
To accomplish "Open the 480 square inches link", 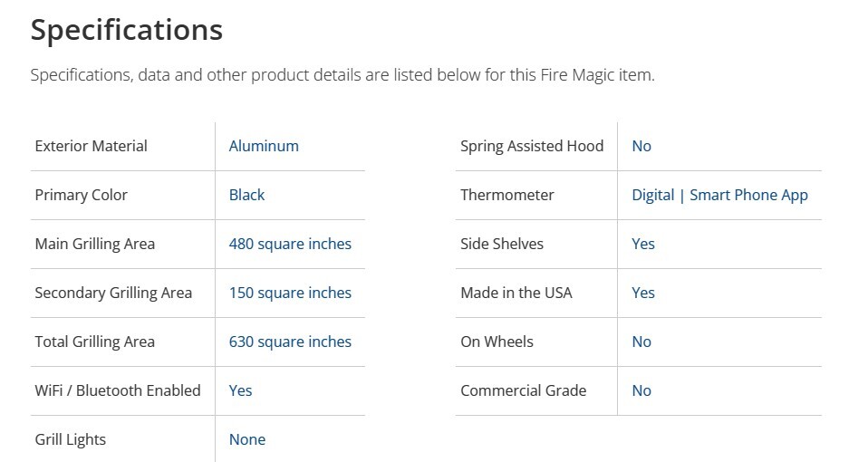I will [290, 244].
